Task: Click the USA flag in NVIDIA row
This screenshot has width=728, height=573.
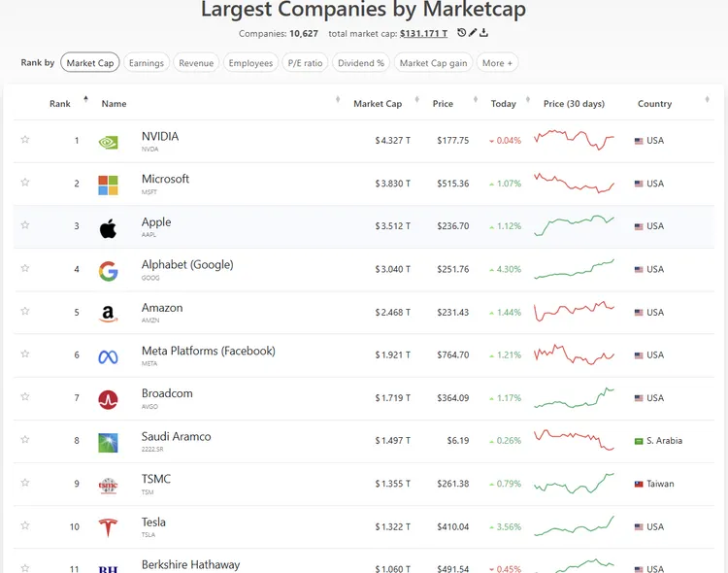Action: [x=639, y=141]
